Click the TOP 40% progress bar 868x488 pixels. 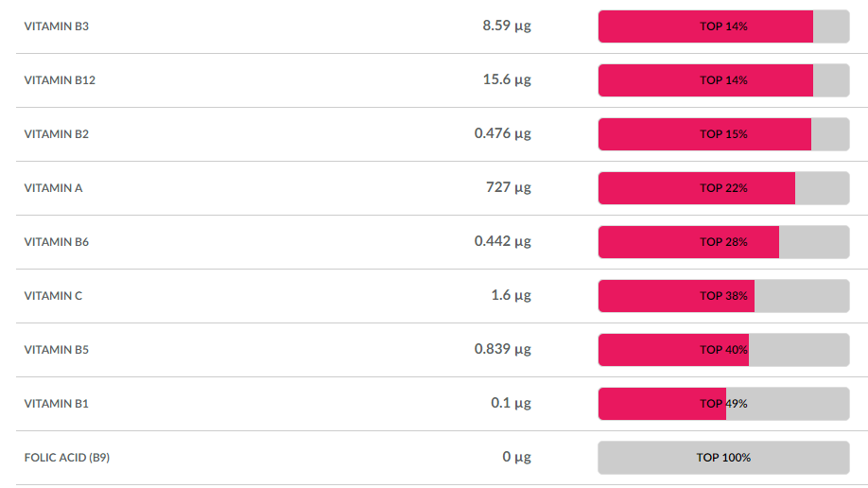(x=723, y=350)
